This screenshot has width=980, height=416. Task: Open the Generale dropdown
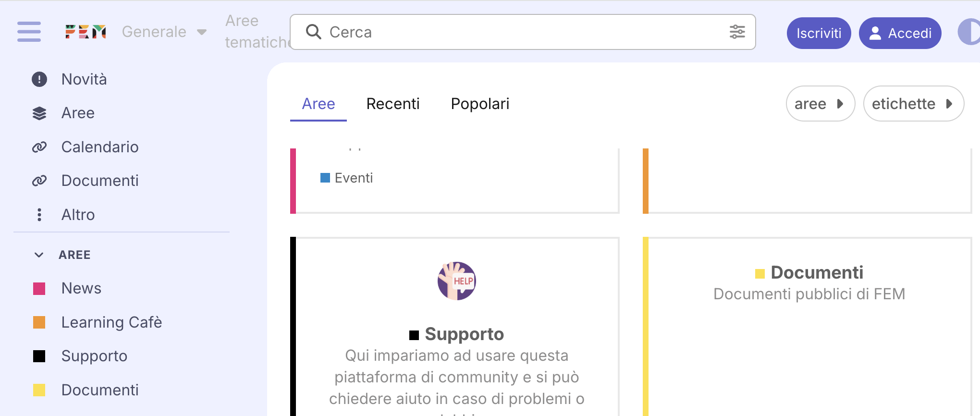click(x=164, y=32)
